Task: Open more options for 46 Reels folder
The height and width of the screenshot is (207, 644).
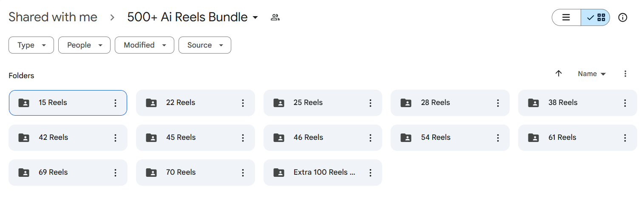Action: click(370, 138)
